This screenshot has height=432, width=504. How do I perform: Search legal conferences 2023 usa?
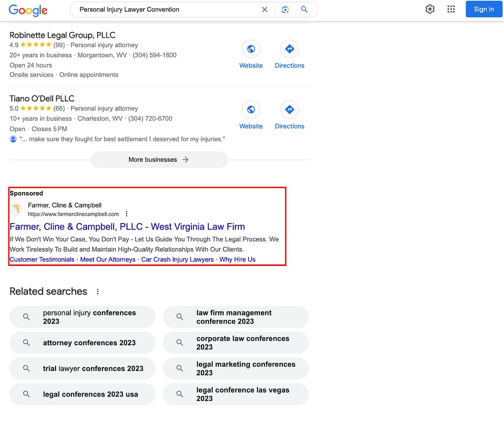coord(83,394)
